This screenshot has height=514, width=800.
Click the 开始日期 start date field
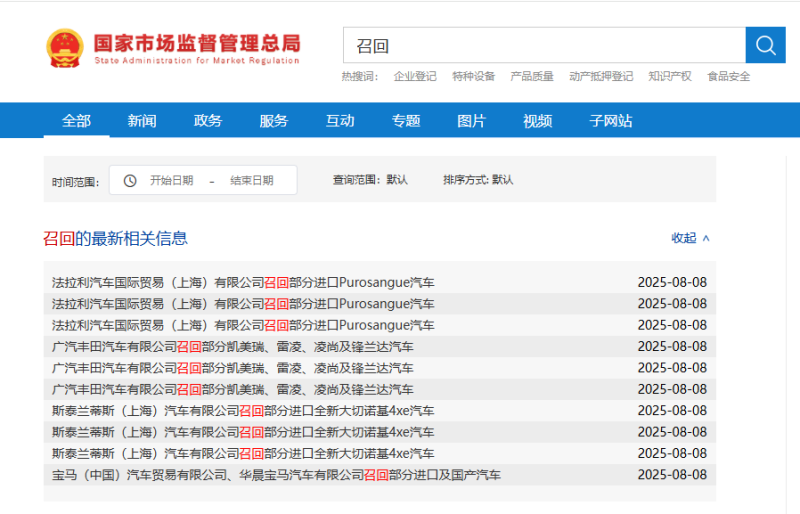coord(171,180)
